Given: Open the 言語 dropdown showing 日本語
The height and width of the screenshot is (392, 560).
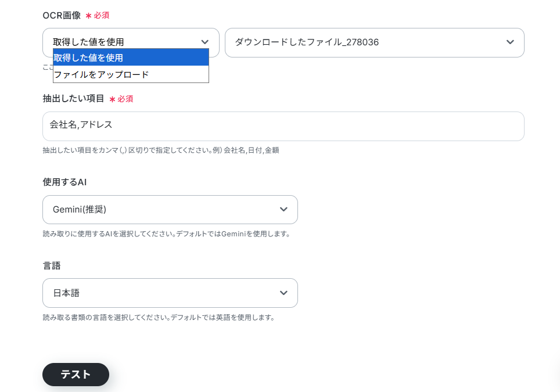Looking at the screenshot, I should pyautogui.click(x=170, y=293).
